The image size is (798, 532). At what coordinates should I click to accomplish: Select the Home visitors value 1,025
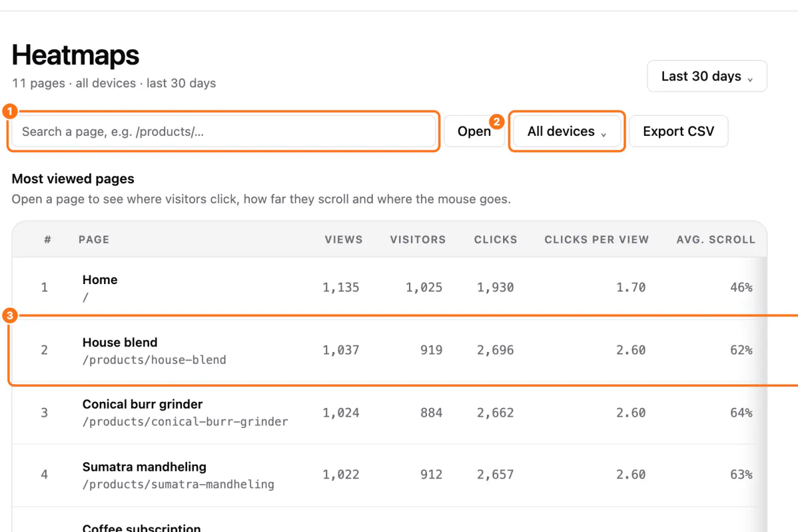pyautogui.click(x=424, y=288)
